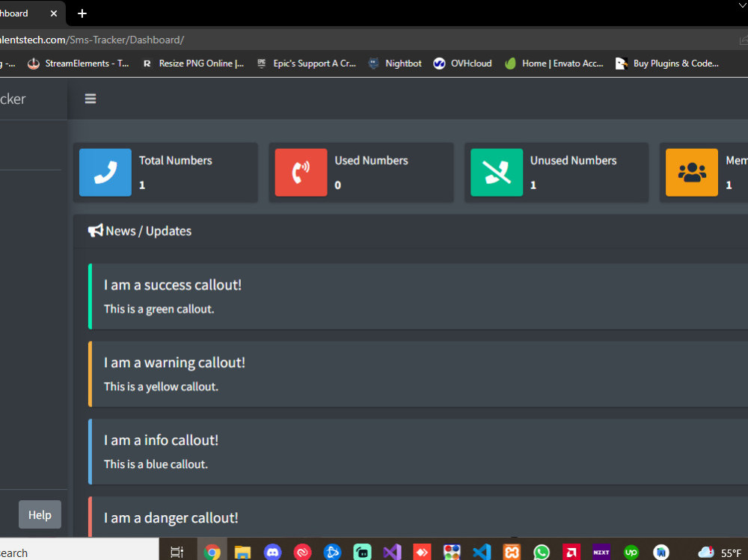Open Visual Studio Code from the taskbar

click(482, 552)
